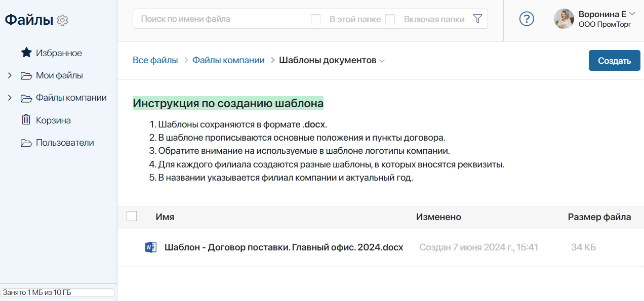Expand the Файлы компании tree node
This screenshot has height=301, width=644.
[10, 98]
